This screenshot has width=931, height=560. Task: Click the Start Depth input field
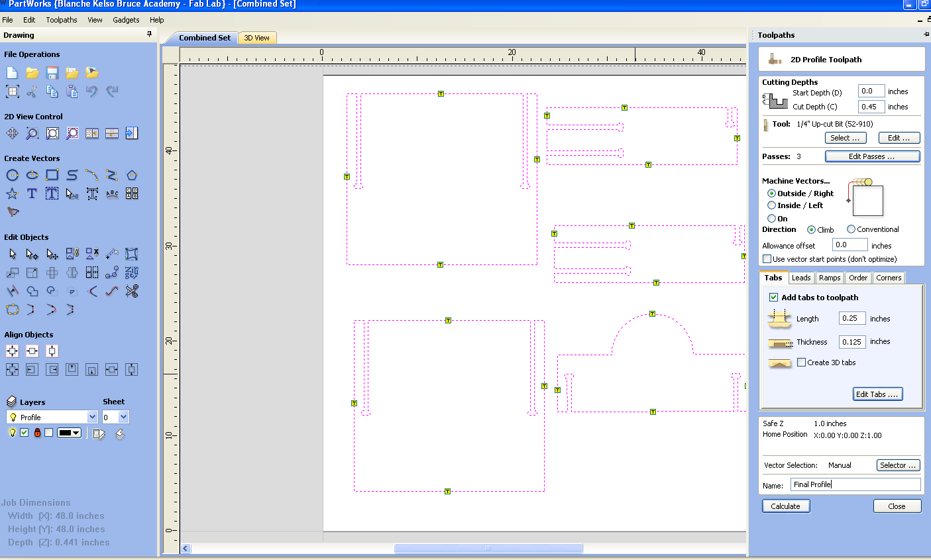pos(871,91)
